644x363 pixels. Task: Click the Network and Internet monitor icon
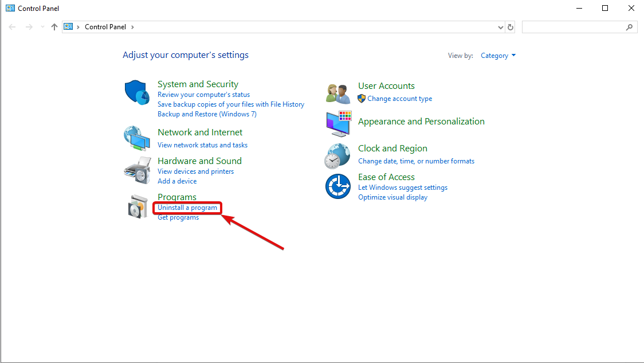point(136,138)
